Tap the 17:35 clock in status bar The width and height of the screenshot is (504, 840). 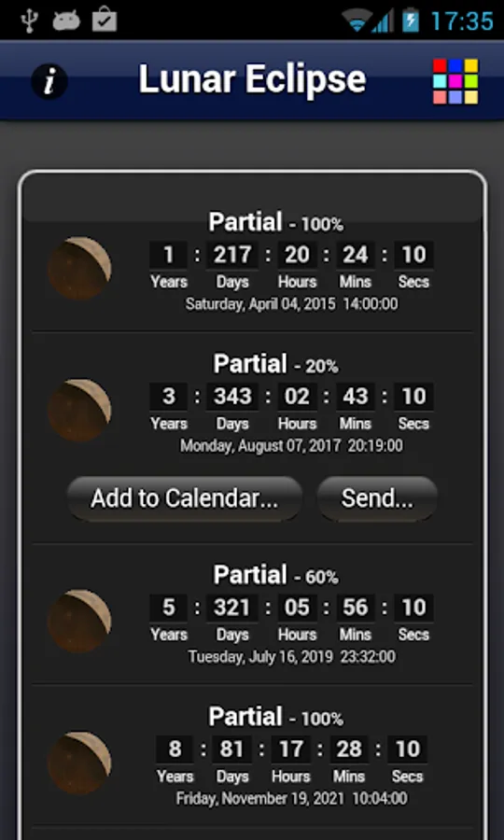point(462,21)
